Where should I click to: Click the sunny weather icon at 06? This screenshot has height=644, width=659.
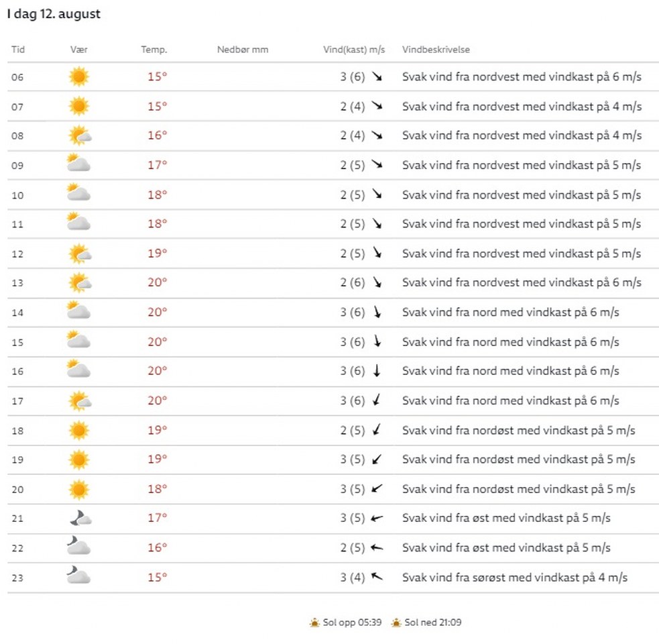tap(78, 76)
